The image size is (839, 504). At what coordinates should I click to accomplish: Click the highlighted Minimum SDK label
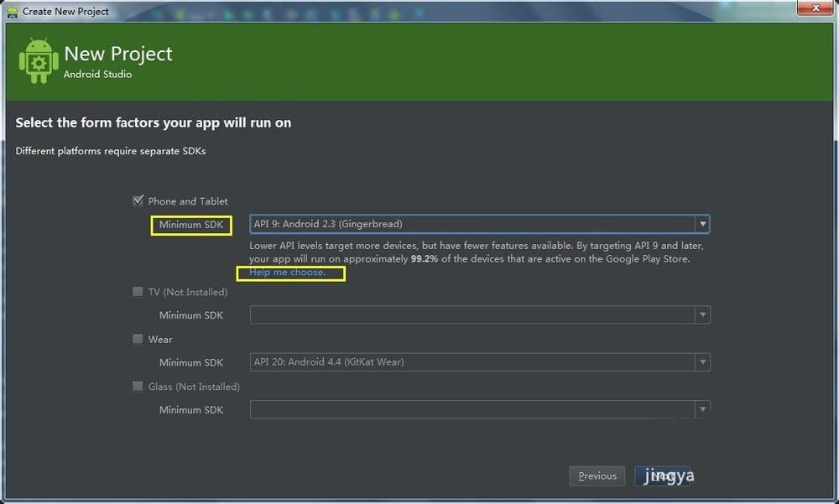(191, 224)
